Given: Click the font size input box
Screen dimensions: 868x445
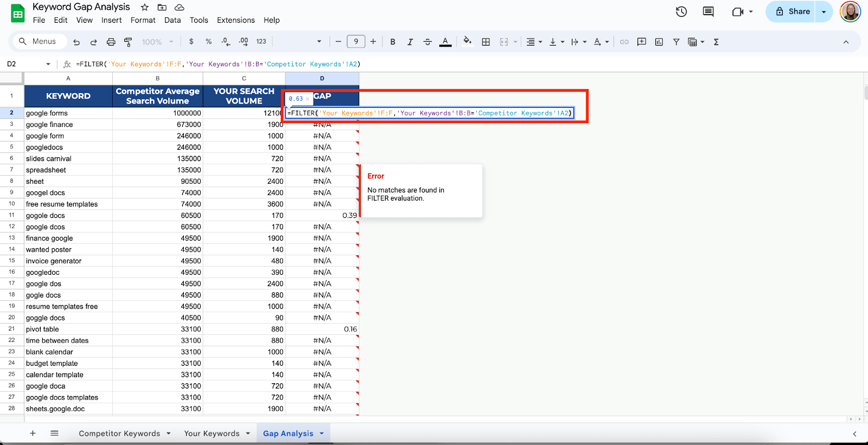Looking at the screenshot, I should [x=356, y=42].
